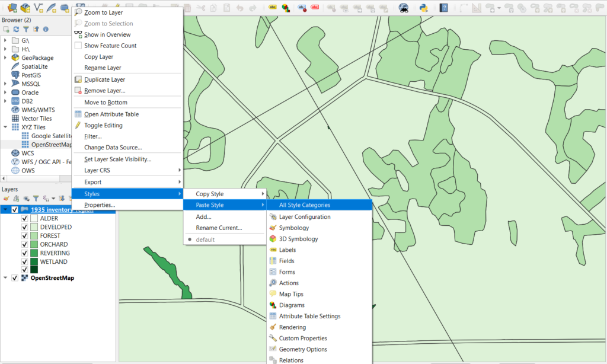The height and width of the screenshot is (364, 607).
Task: Expand the GeoPackage browser node
Action: click(x=5, y=58)
